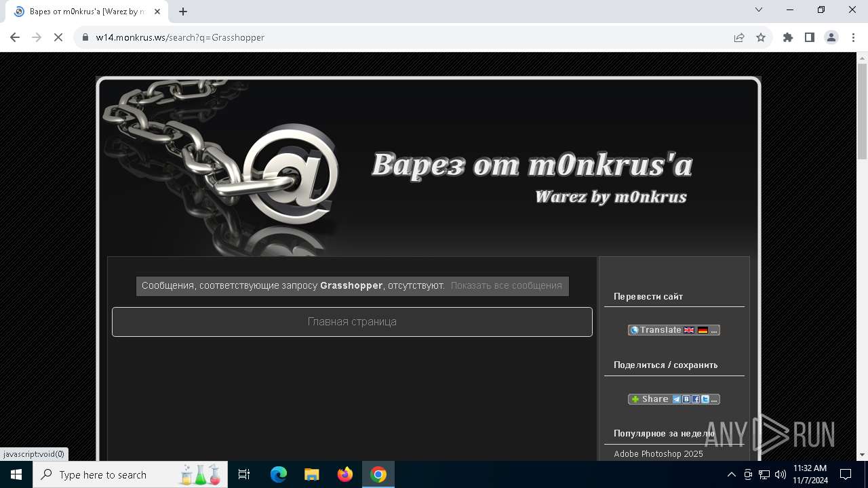
Task: Open the Chrome profile avatar
Action: pos(831,37)
